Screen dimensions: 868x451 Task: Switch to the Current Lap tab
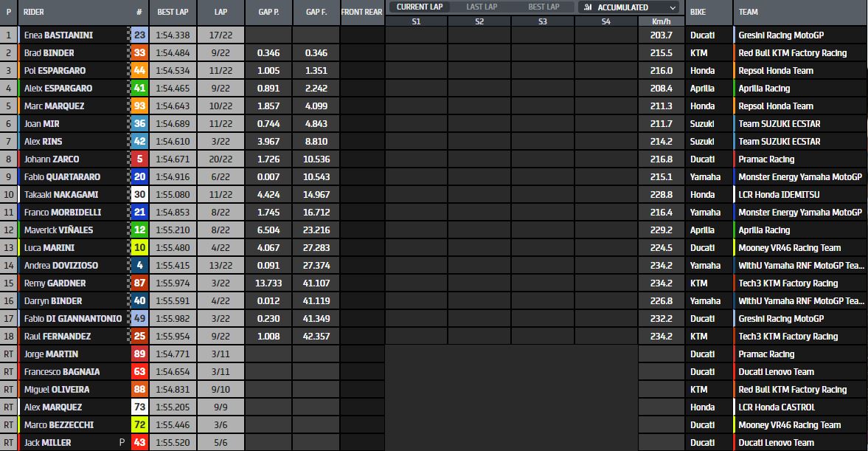pyautogui.click(x=420, y=7)
